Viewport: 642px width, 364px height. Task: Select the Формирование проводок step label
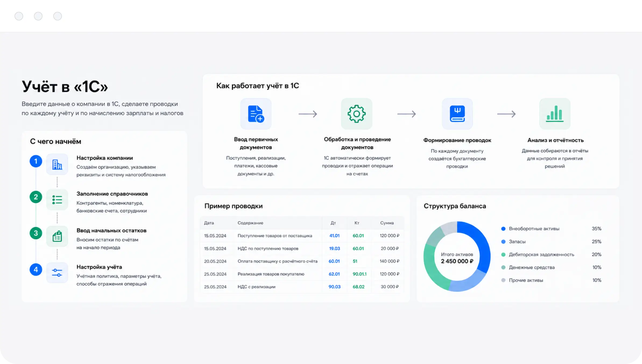click(457, 140)
